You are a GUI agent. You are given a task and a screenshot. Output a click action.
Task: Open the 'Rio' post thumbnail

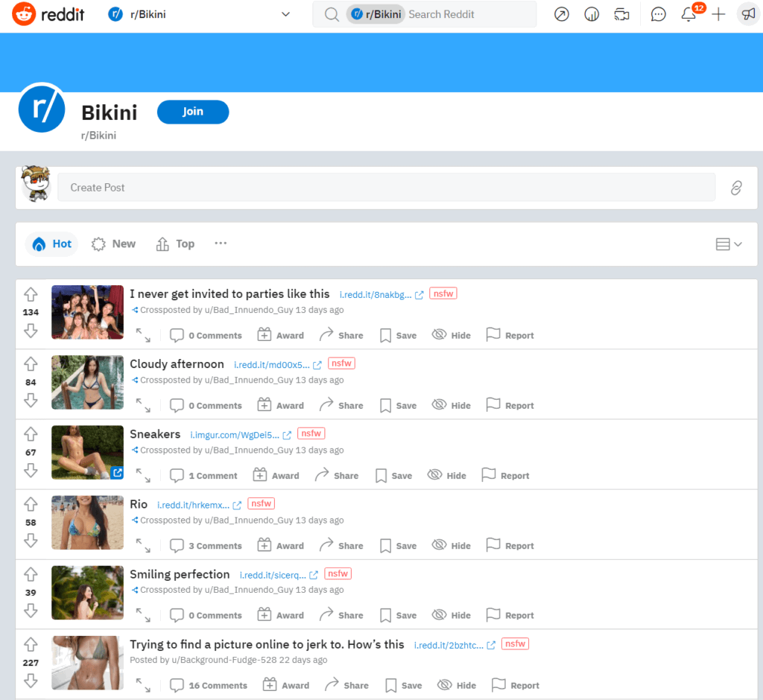[x=88, y=523]
